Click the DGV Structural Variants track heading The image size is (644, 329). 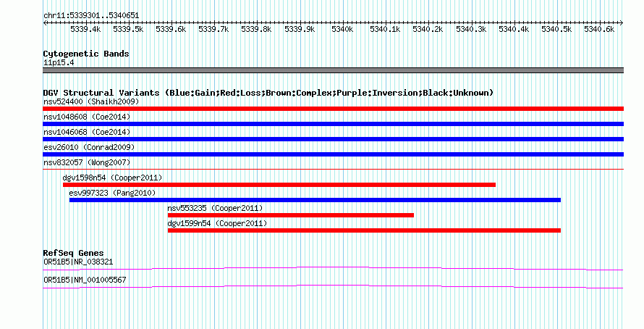[x=268, y=93]
